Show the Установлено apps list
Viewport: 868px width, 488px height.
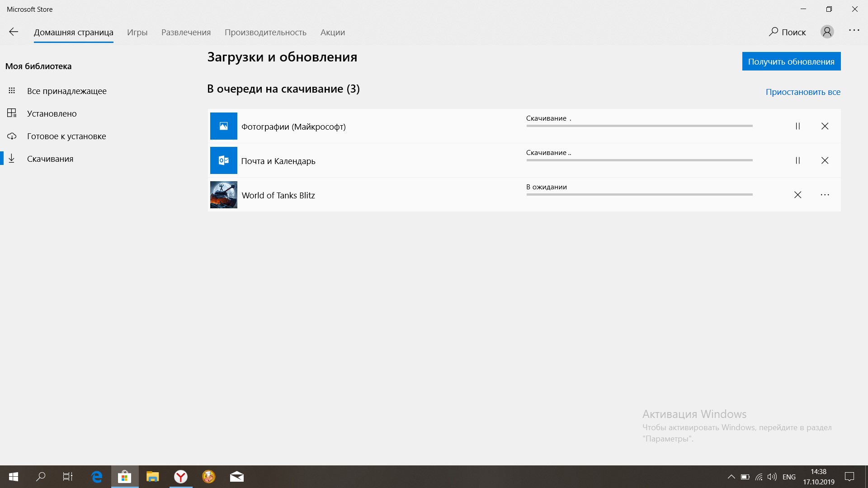coord(52,113)
